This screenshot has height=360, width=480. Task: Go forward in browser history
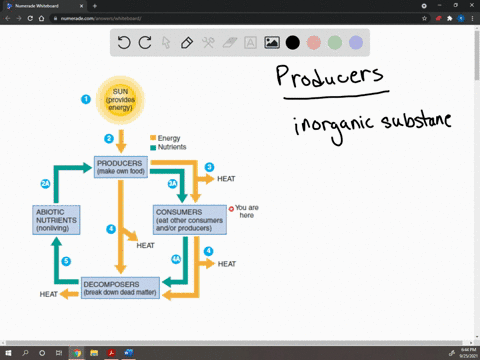point(19,18)
